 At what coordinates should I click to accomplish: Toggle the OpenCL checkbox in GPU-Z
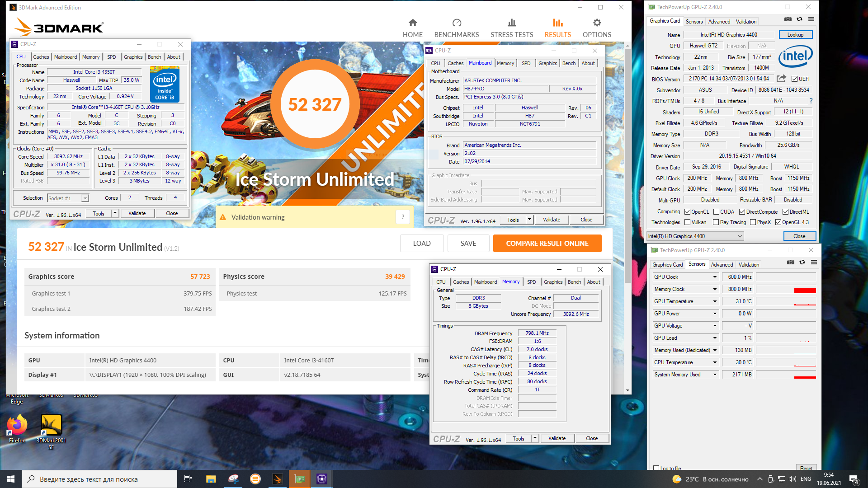[687, 212]
